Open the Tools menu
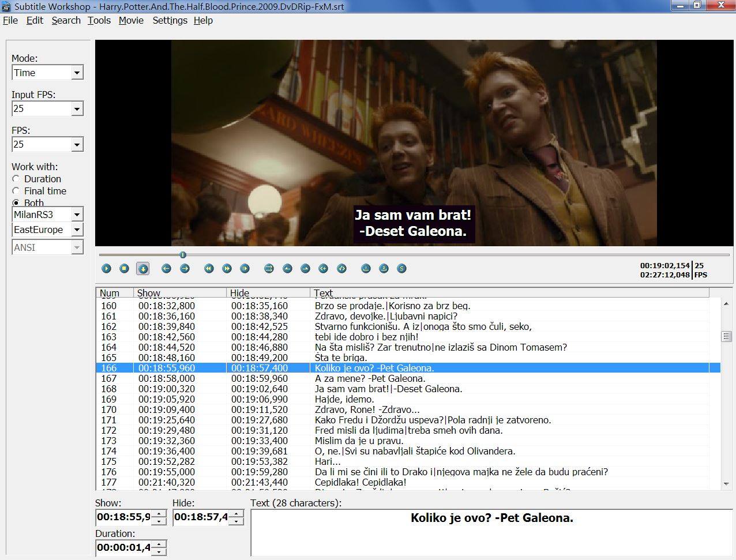 (99, 20)
